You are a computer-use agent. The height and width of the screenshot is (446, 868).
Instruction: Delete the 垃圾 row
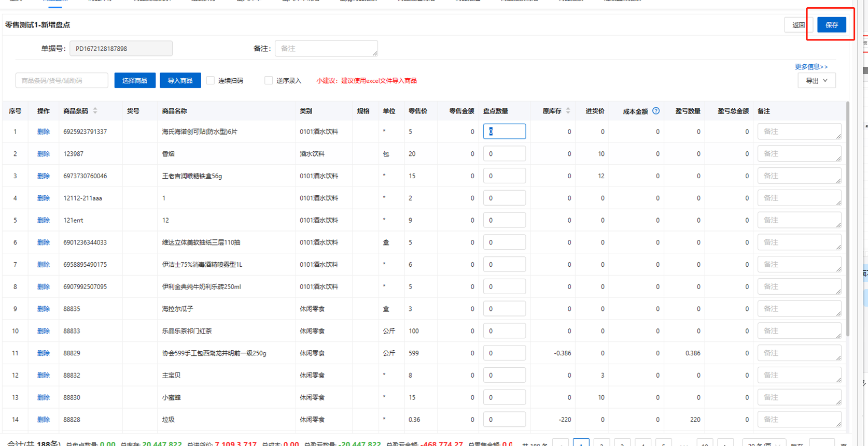(44, 420)
